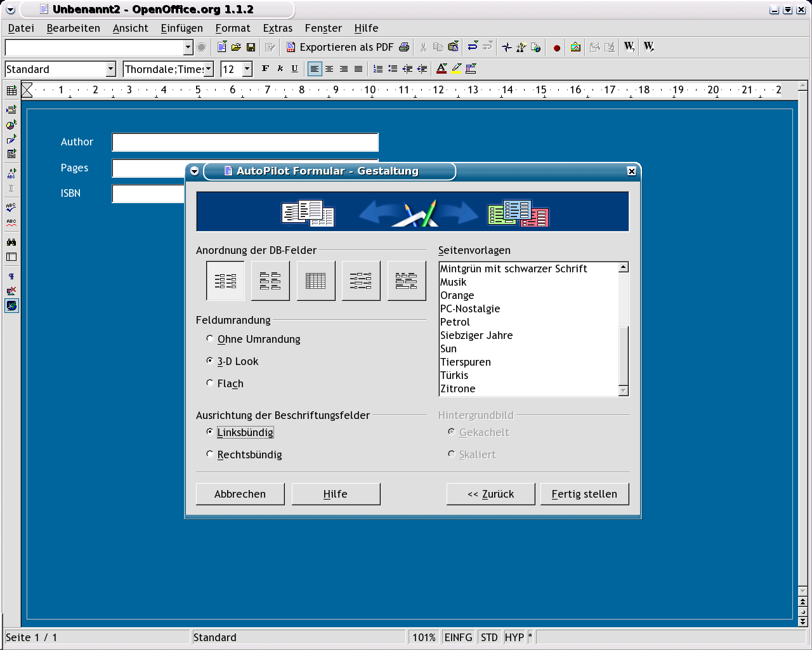This screenshot has width=812, height=650.
Task: Select the Flach border option
Action: tap(210, 383)
